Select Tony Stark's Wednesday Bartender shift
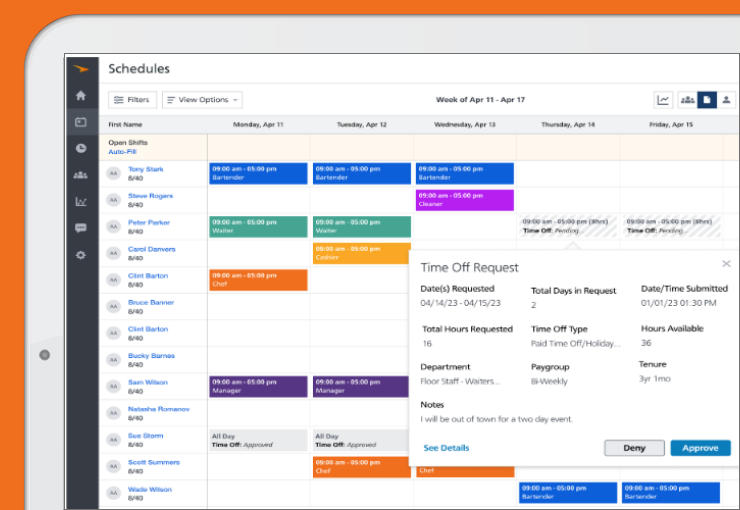 pos(465,174)
